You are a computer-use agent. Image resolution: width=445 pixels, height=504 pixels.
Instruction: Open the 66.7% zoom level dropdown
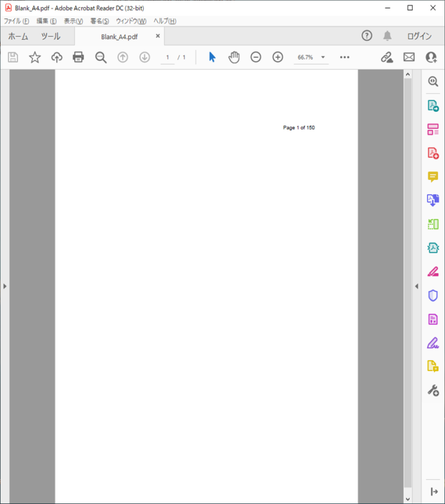(x=323, y=57)
